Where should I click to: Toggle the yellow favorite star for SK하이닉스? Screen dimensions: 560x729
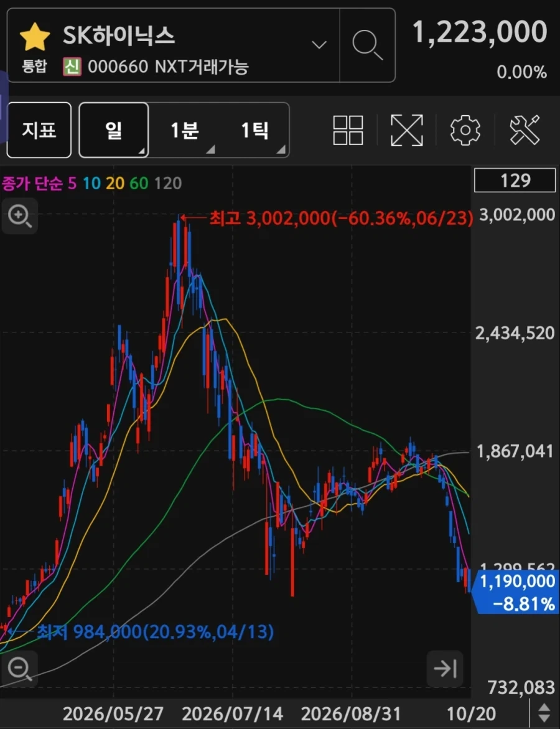point(35,37)
